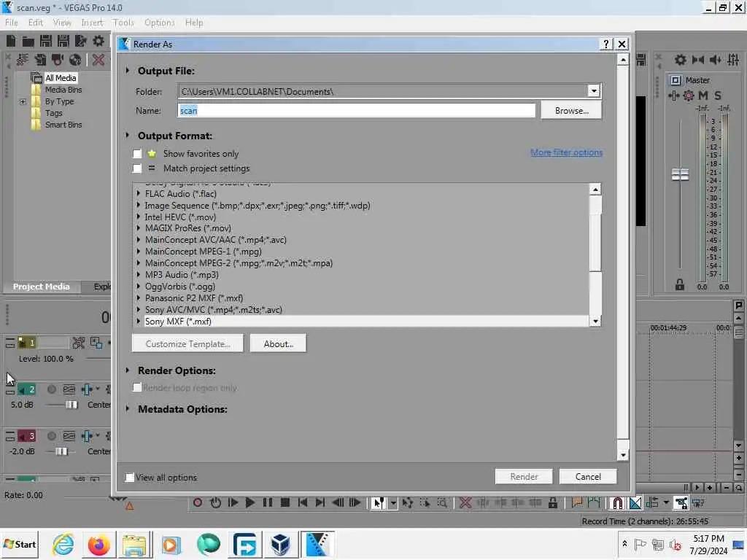Toggle Render loop region only checkbox

(137, 387)
